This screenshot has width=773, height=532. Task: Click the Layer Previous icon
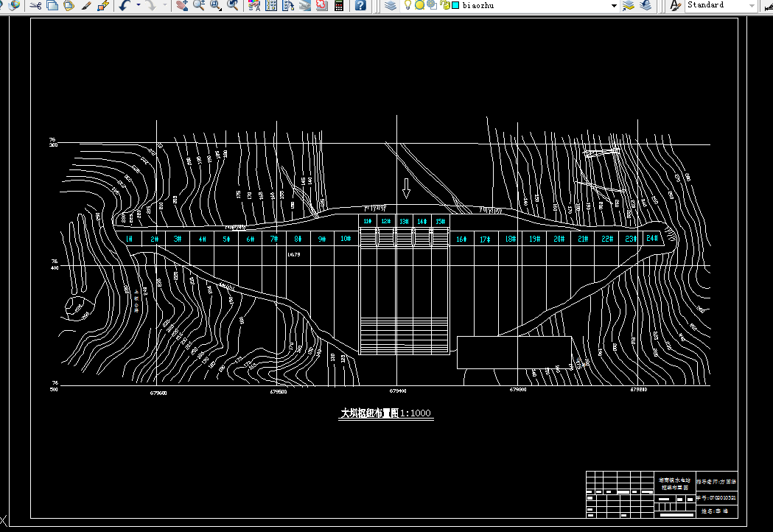pos(646,5)
